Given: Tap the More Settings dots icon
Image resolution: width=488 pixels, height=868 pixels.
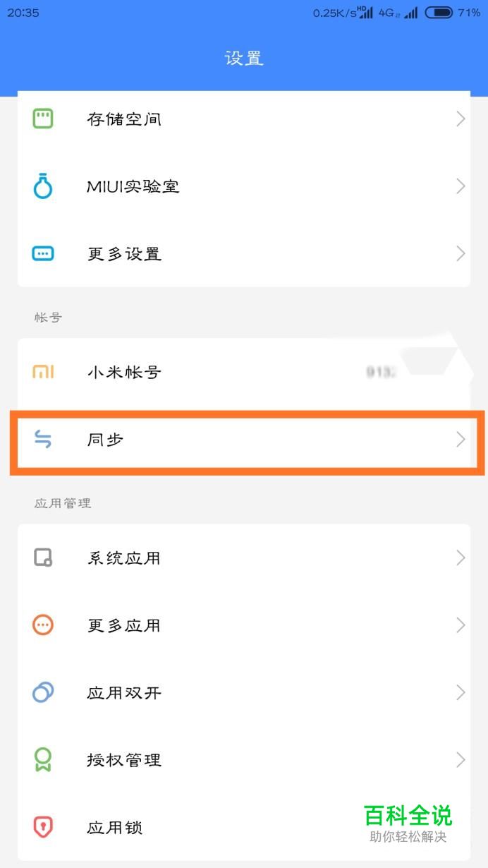Looking at the screenshot, I should 43,253.
